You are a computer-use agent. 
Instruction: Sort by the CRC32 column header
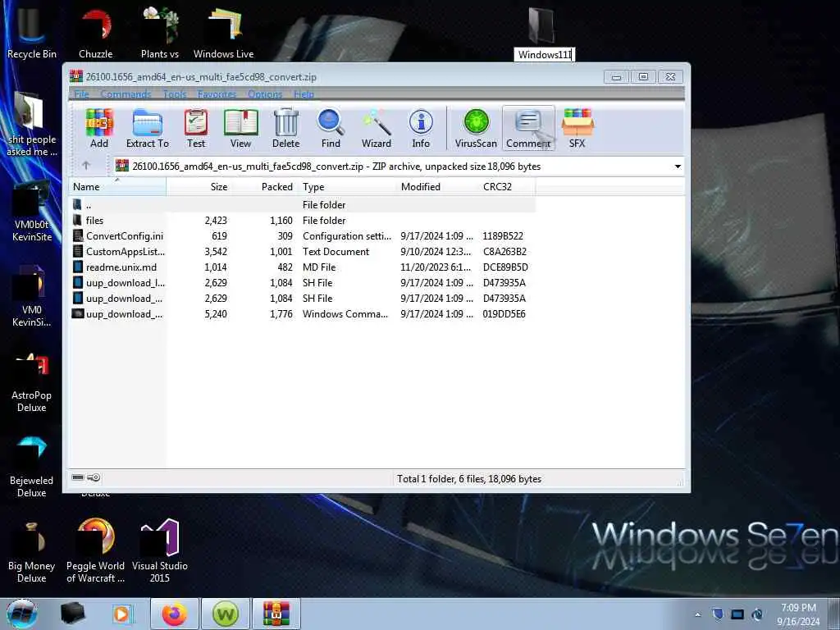[x=507, y=186]
